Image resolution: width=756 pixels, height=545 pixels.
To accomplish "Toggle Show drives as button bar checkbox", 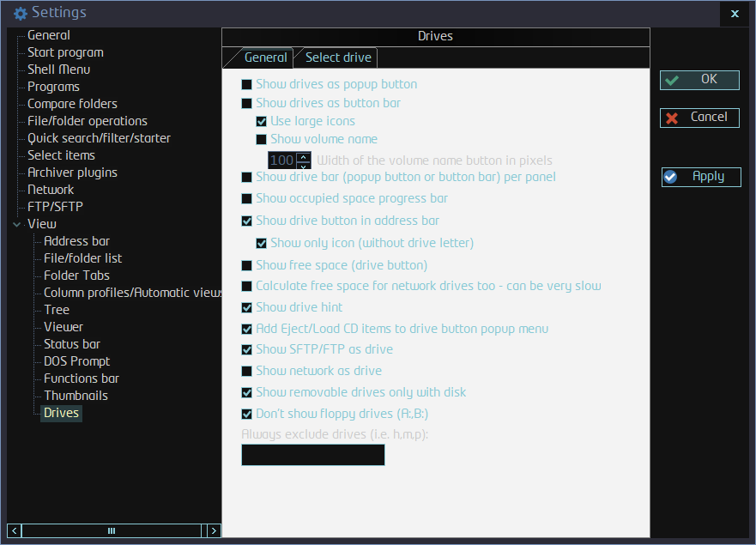I will 247,104.
